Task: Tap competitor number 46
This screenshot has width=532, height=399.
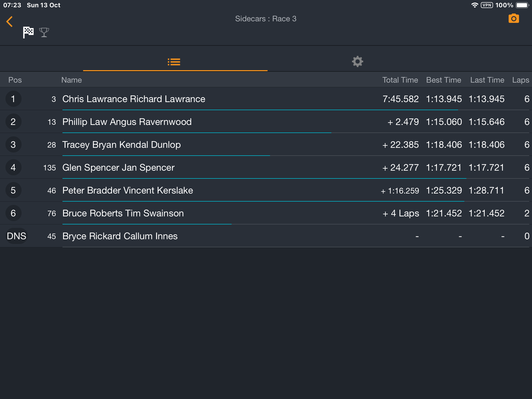Action: [x=52, y=191]
